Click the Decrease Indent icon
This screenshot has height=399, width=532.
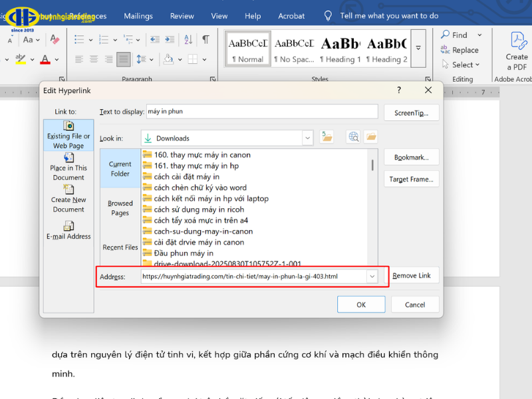[154, 40]
